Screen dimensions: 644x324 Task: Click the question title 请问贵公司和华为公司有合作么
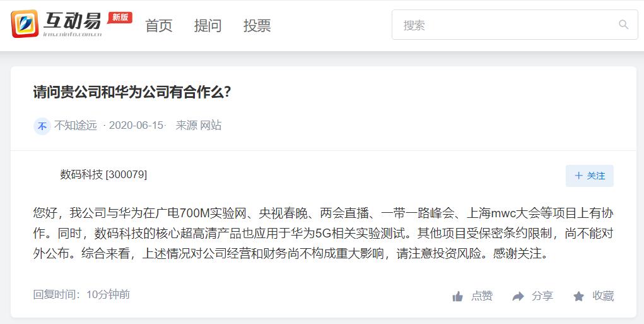point(132,92)
